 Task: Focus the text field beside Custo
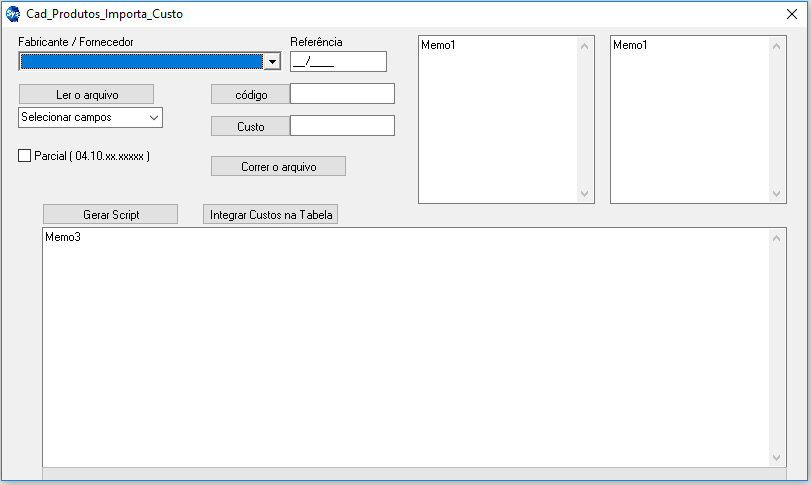tap(342, 126)
